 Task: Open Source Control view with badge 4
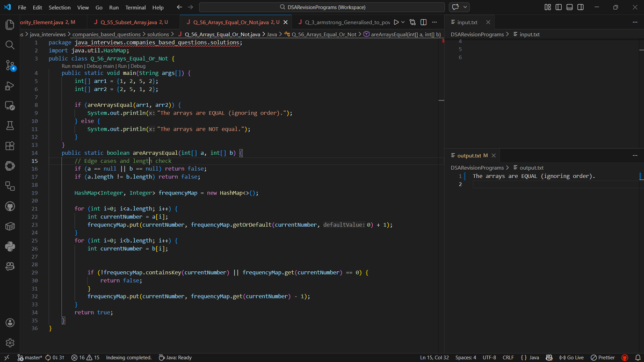click(x=10, y=66)
